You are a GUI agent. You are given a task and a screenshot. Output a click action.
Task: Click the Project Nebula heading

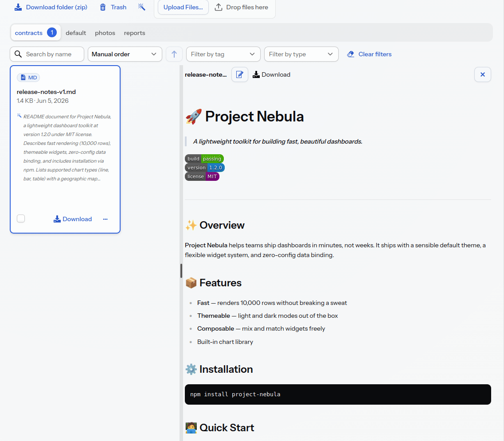(x=245, y=117)
